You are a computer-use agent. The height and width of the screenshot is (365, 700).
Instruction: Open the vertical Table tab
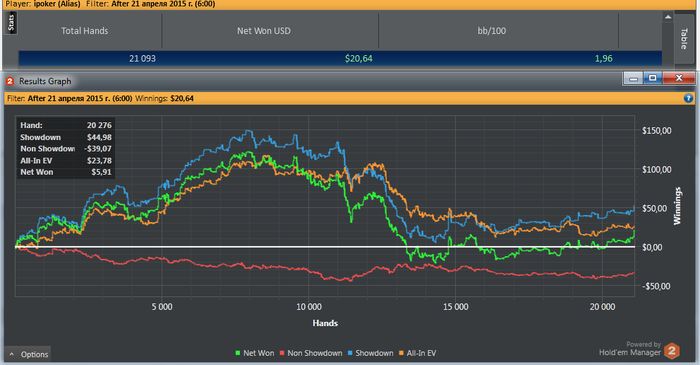(683, 38)
